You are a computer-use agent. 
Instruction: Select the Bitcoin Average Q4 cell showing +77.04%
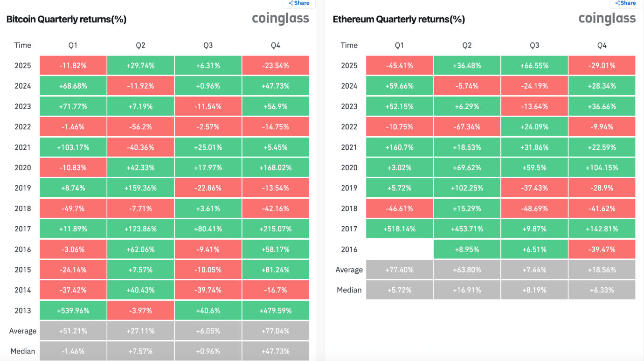tap(275, 331)
